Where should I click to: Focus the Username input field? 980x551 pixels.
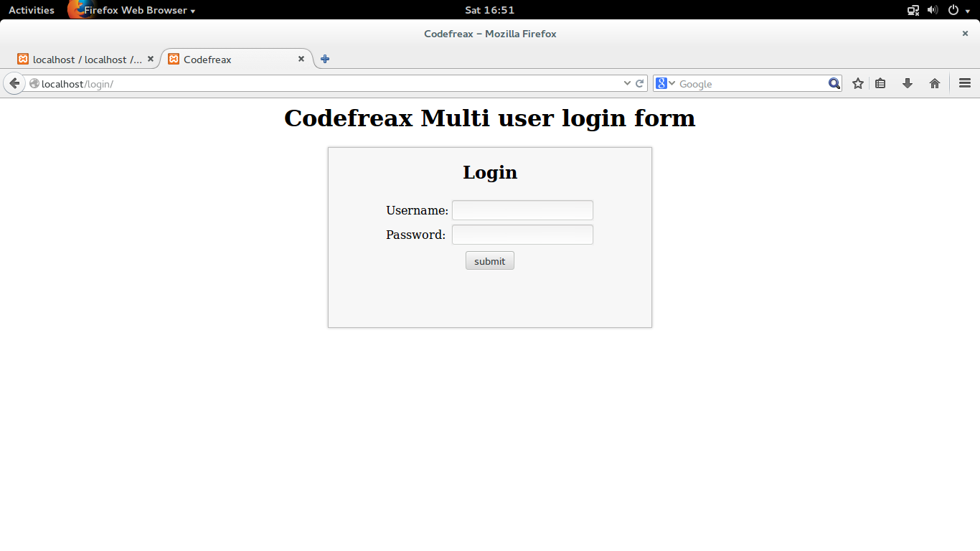point(522,210)
